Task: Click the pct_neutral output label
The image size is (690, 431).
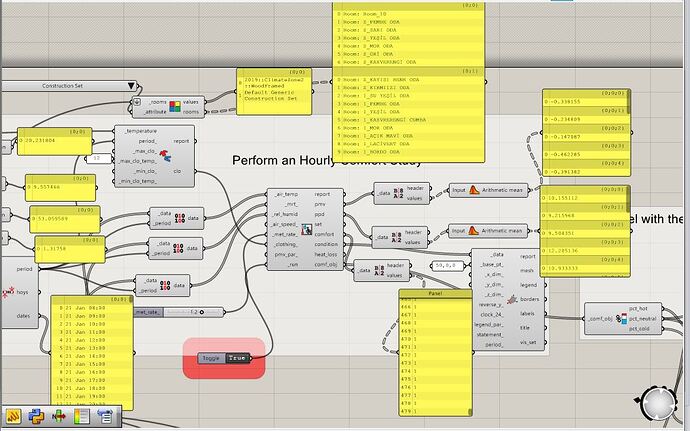Action: tap(642, 319)
